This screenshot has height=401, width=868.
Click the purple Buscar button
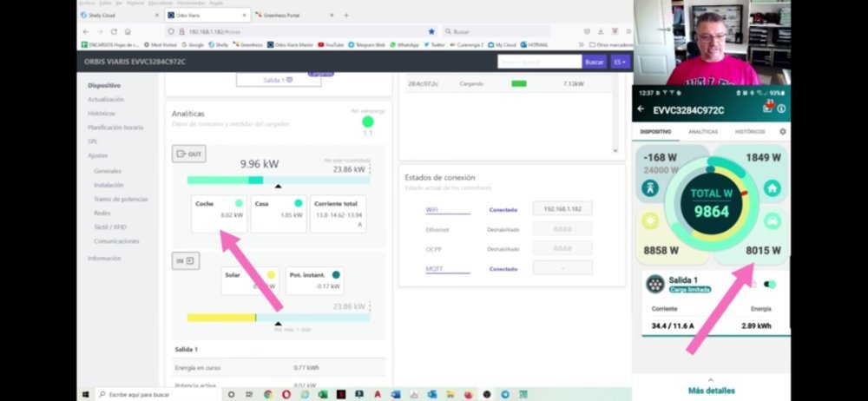tap(594, 62)
